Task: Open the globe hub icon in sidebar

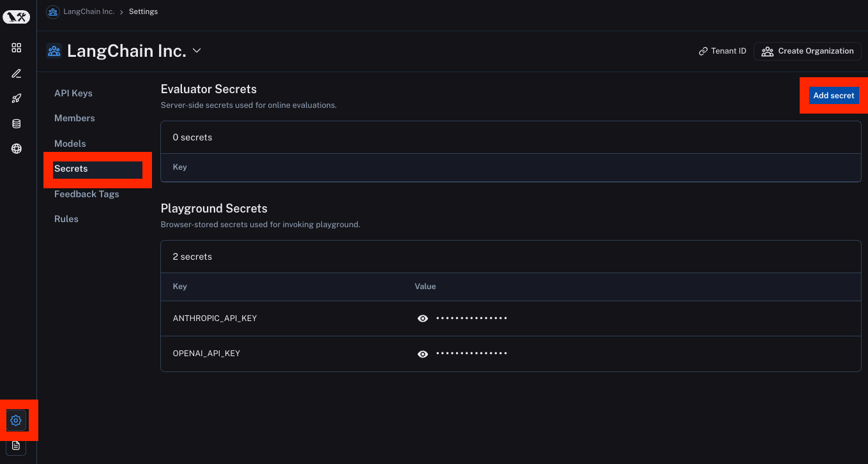Action: pyautogui.click(x=17, y=149)
